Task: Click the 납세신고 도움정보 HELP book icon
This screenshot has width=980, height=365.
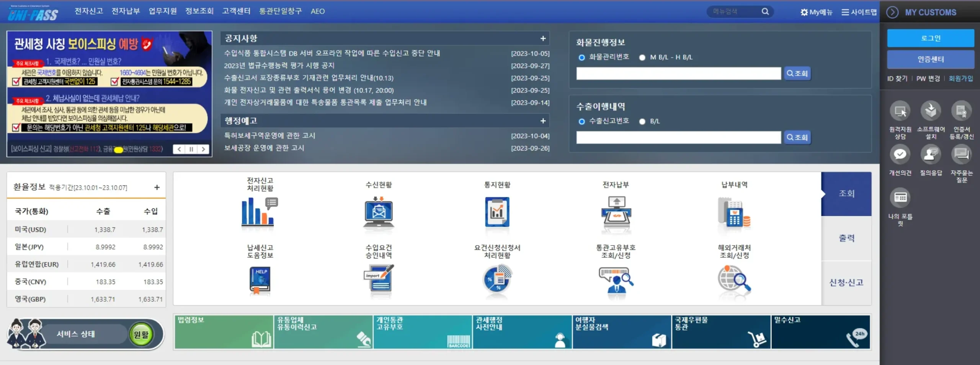Action: (x=260, y=280)
